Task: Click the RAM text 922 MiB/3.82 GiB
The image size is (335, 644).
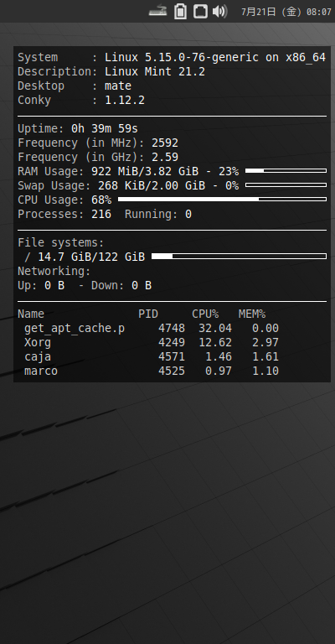Action: 145,171
